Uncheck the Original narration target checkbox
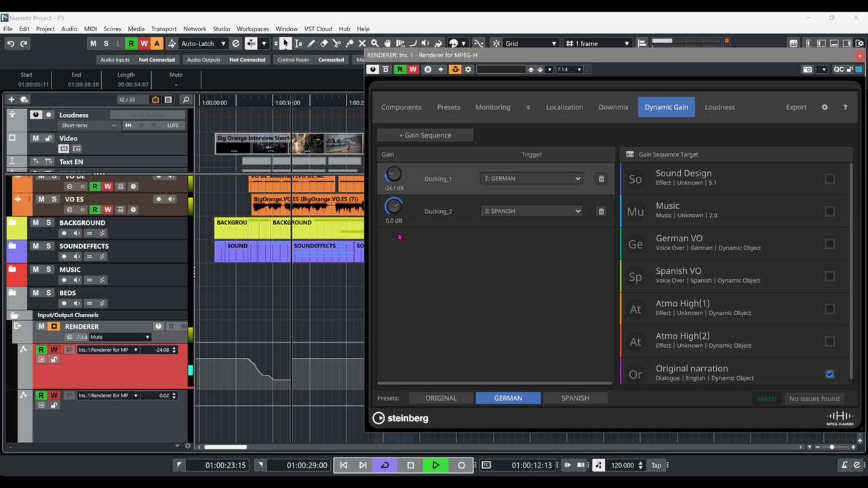 (829, 374)
